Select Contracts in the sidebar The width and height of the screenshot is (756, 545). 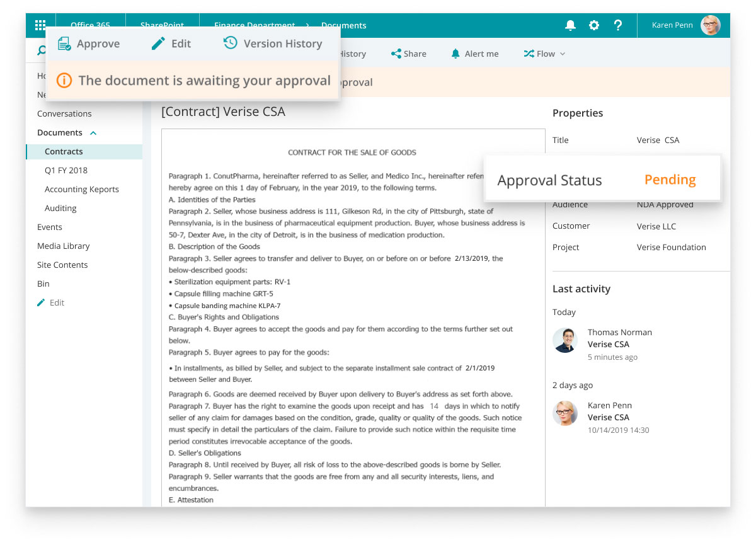pos(64,151)
